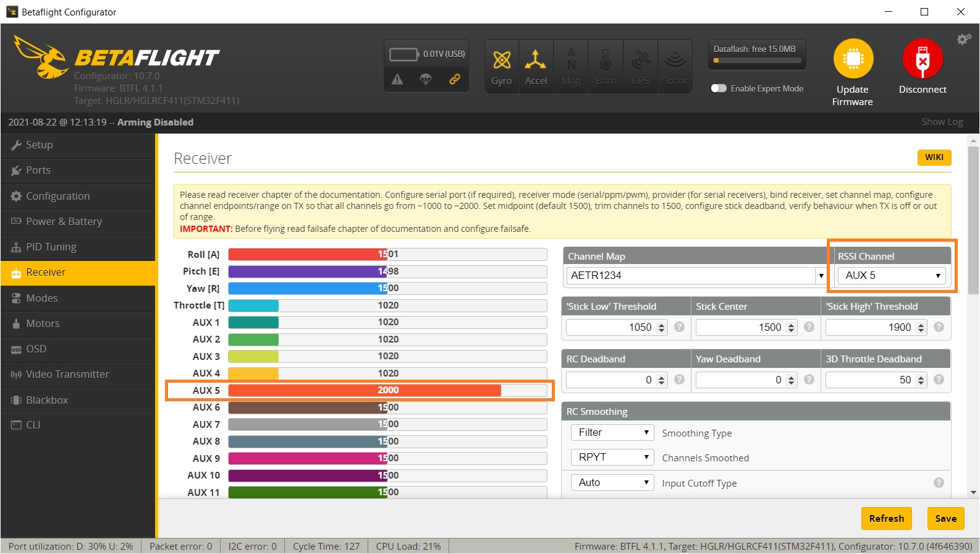Click the Stick High Threshold 1900 field
Image resolution: width=980 pixels, height=554 pixels.
876,328
